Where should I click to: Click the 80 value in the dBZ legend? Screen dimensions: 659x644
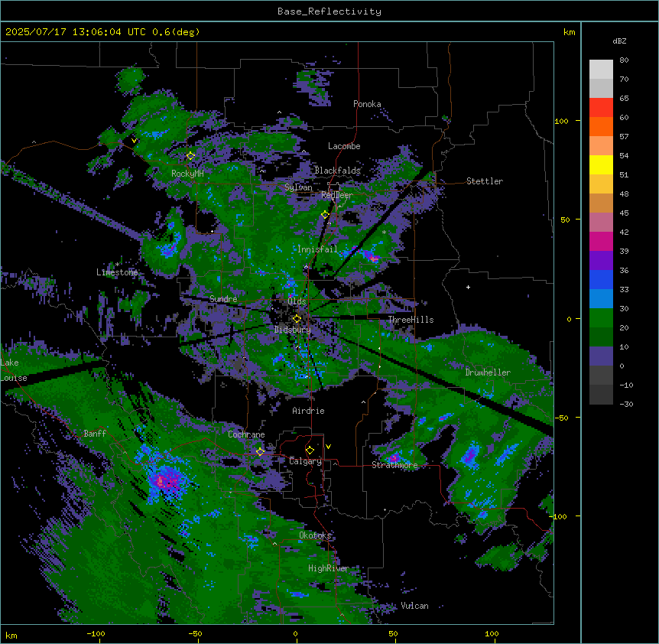coord(624,60)
